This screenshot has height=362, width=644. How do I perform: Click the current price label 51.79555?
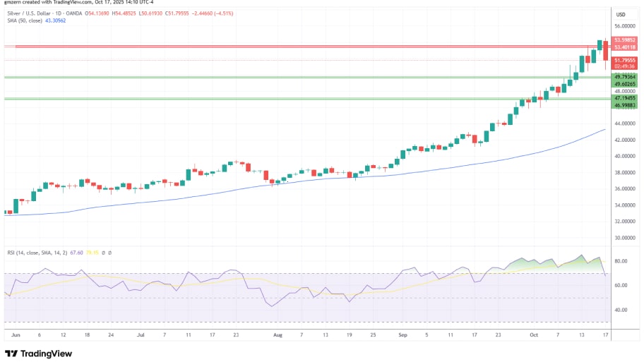625,60
